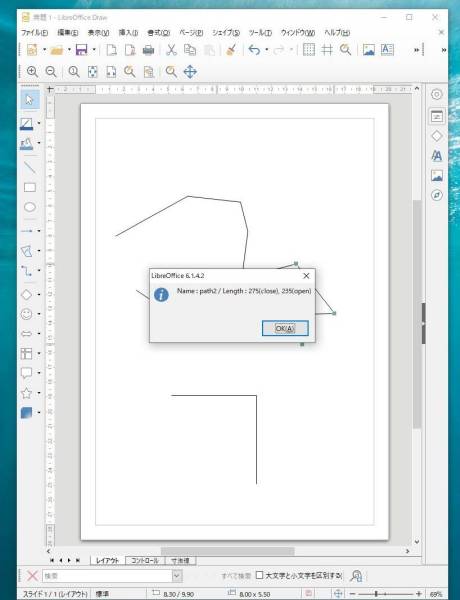Open the Save dropdown arrow
The height and width of the screenshot is (600, 460).
pyautogui.click(x=94, y=50)
